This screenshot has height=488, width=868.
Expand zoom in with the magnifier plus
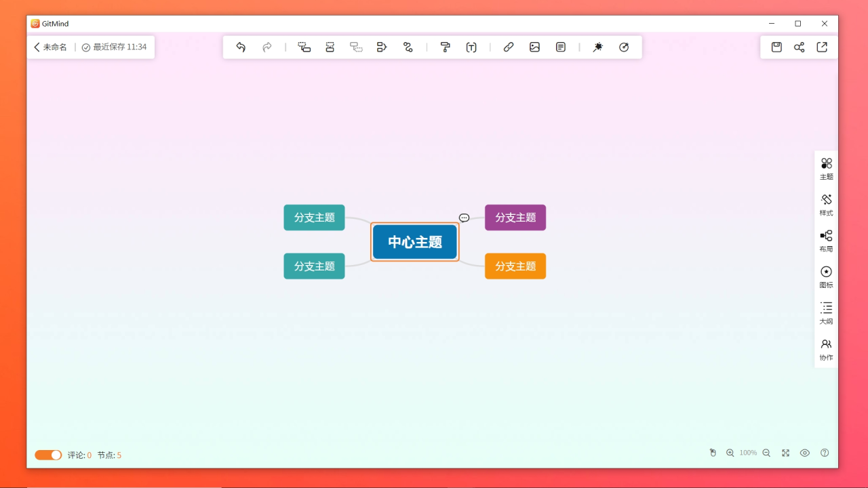730,453
